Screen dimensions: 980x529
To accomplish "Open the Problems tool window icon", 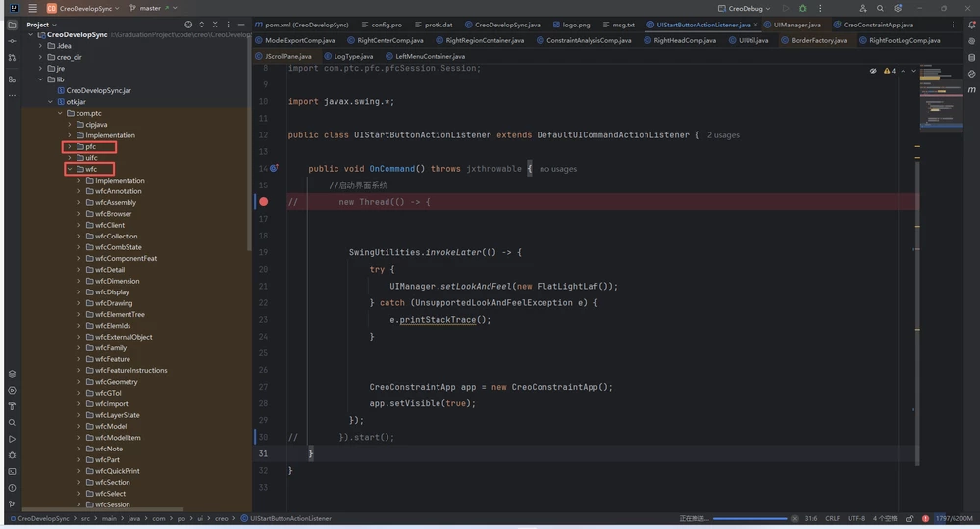I will (x=12, y=488).
